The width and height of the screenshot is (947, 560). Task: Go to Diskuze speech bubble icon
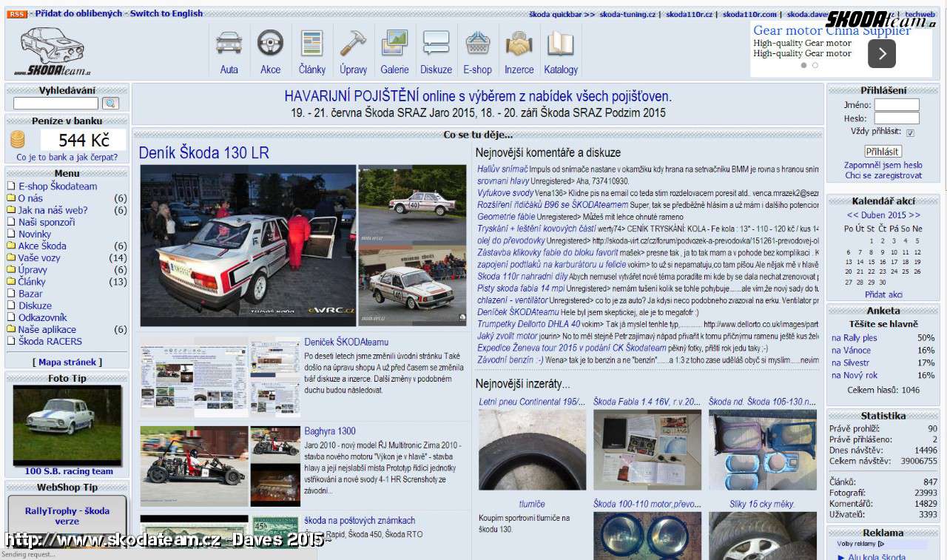tap(436, 44)
